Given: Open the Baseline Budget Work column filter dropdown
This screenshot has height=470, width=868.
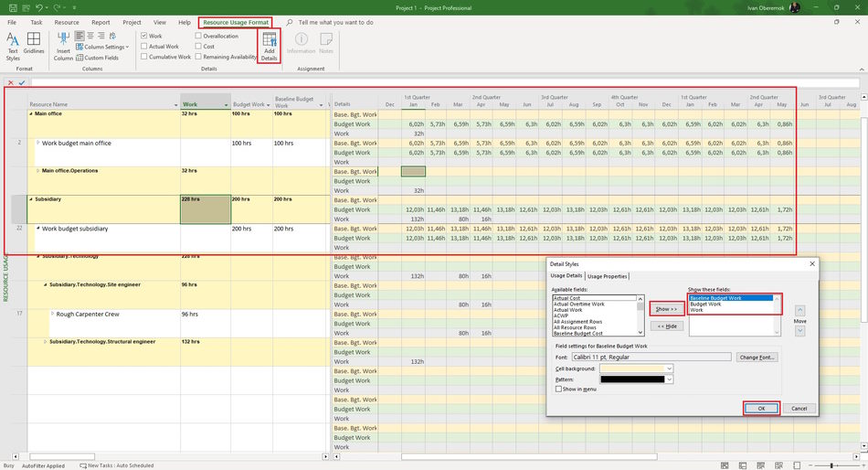Looking at the screenshot, I should (321, 105).
